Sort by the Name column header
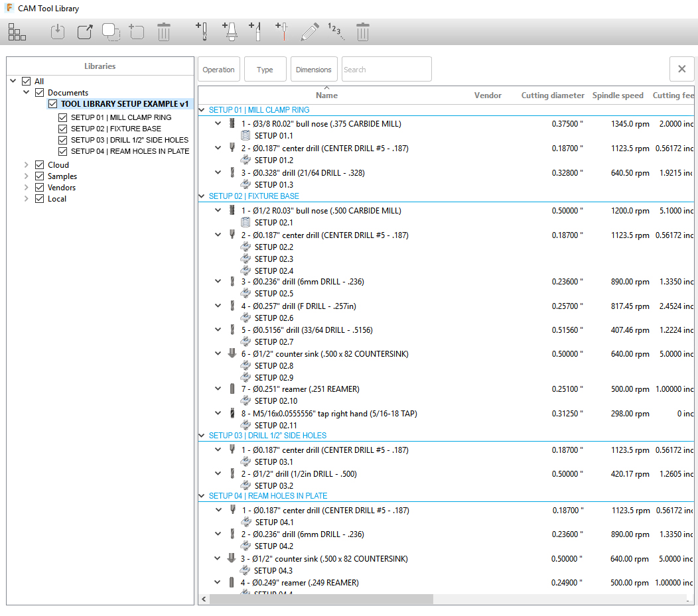Screen dimensions: 698x616 (326, 95)
